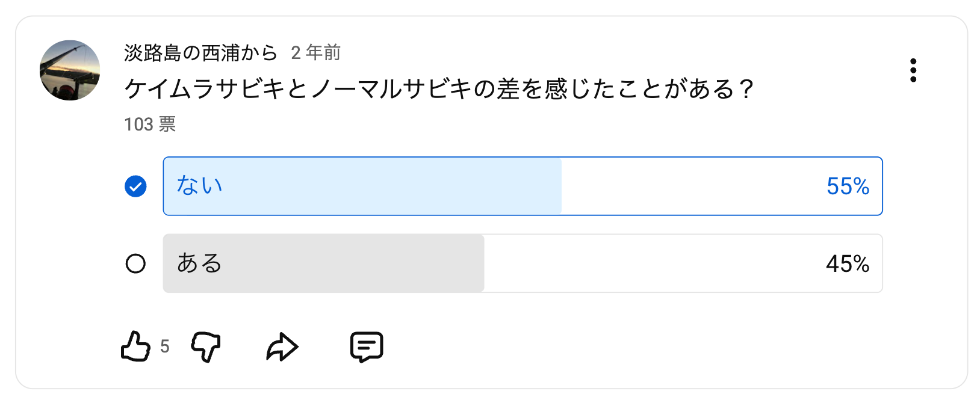Open the comments speech bubble icon

point(367,346)
